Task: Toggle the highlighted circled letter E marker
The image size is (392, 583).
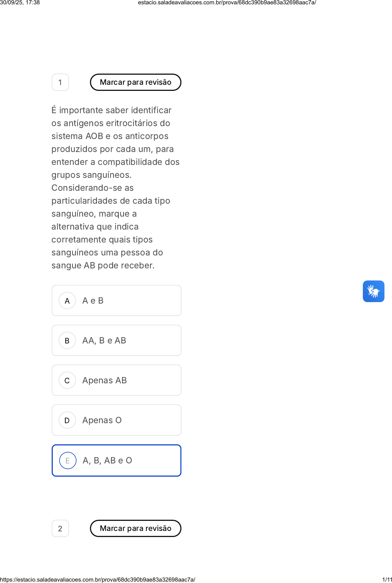Action: pyautogui.click(x=67, y=461)
